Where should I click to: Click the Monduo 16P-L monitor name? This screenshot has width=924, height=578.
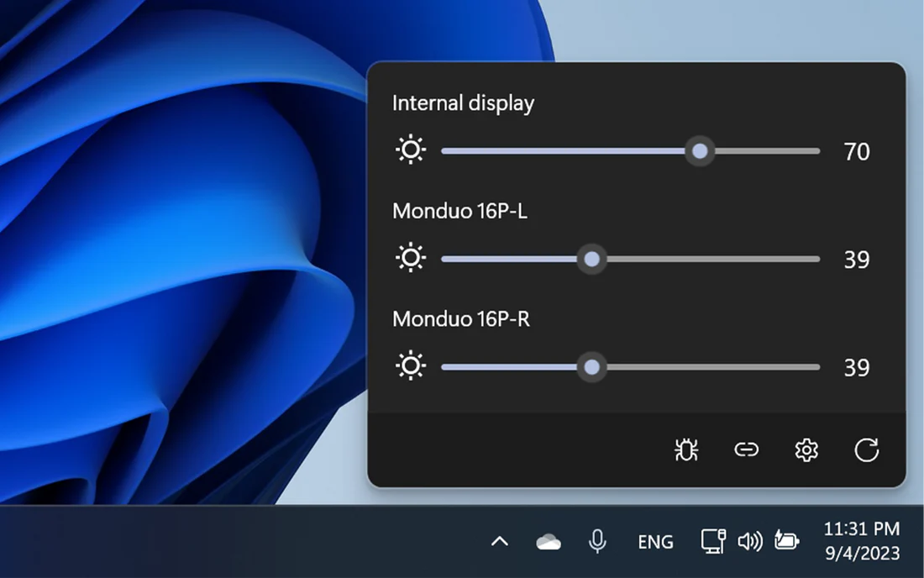[x=459, y=211]
